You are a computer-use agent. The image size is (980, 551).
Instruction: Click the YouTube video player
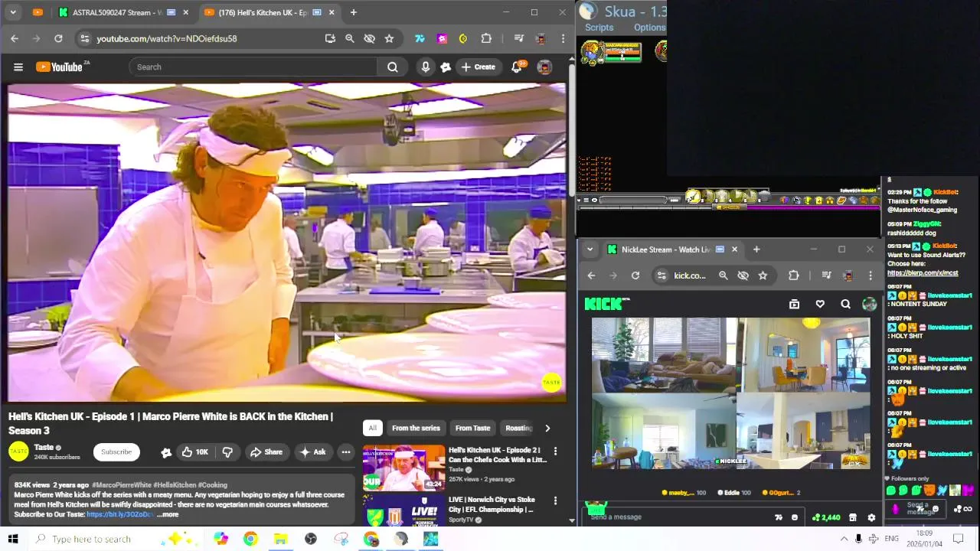click(287, 243)
